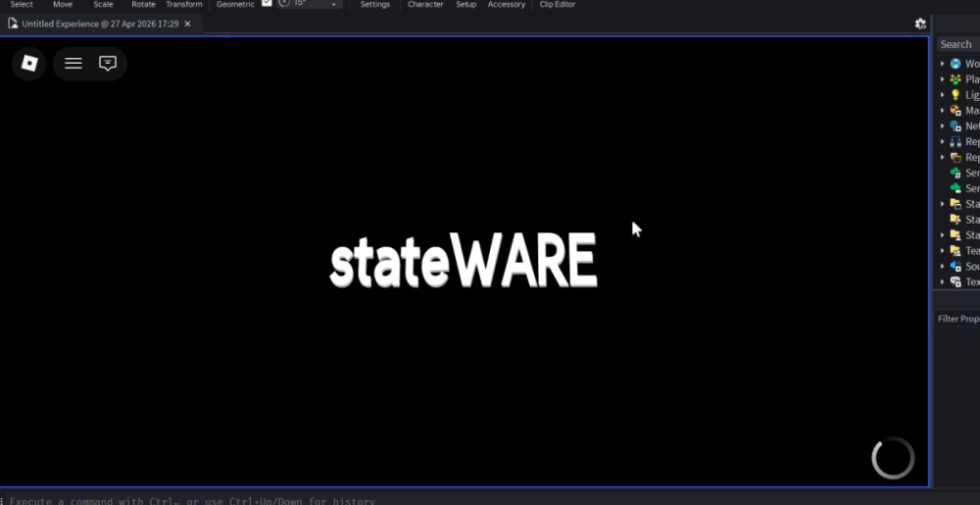Screen dimensions: 980x505
Task: Close the Untitled Experience tab
Action: click(187, 24)
